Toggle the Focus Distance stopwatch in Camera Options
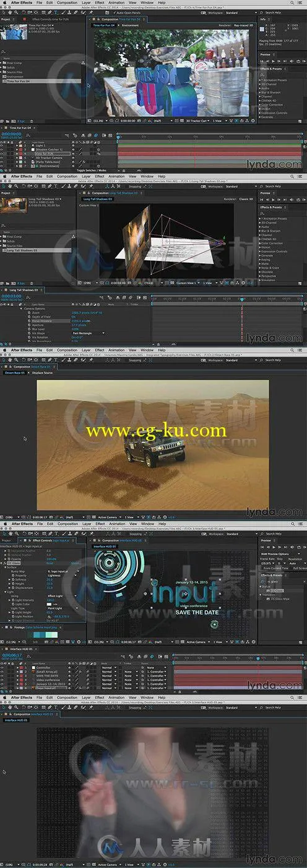Viewport: 307px width, 868px height. coord(28,321)
